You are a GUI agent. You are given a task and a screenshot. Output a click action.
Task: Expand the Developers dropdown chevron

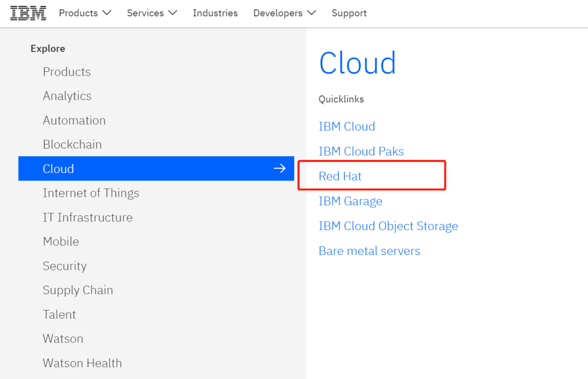pos(311,13)
